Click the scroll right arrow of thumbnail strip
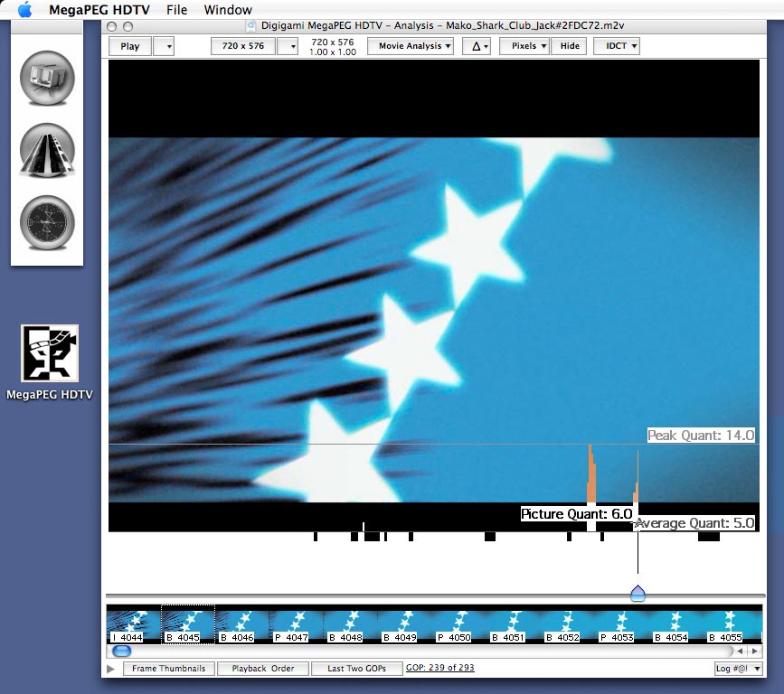The image size is (784, 694). (754, 651)
